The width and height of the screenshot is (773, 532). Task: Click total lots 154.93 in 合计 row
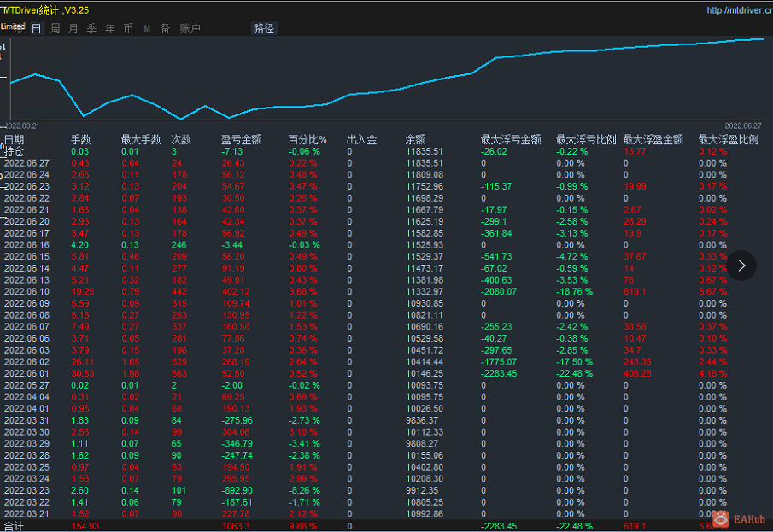pos(85,527)
